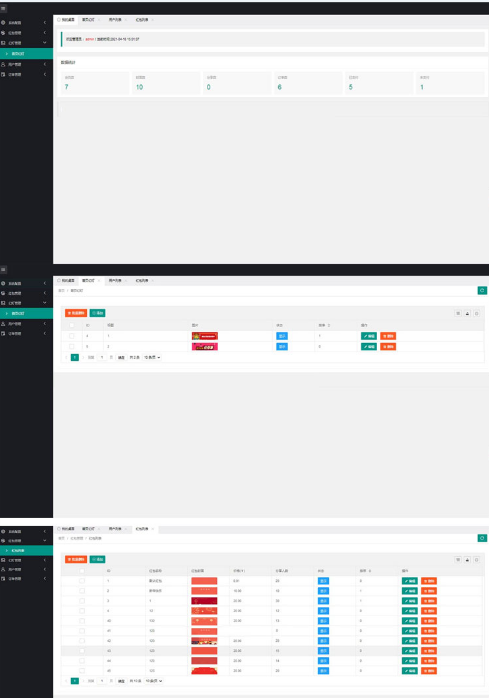This screenshot has height=698, width=489.
Task: Check the checkbox for row ID 43
Action: (x=82, y=650)
